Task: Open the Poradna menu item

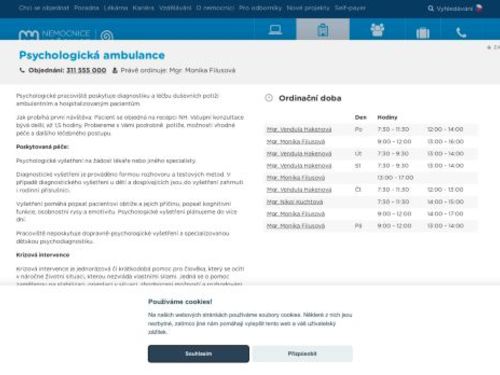Action: (87, 8)
